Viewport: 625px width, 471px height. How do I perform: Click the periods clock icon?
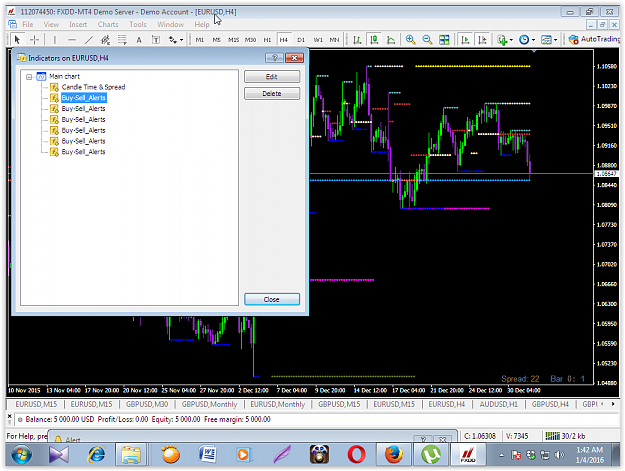524,39
